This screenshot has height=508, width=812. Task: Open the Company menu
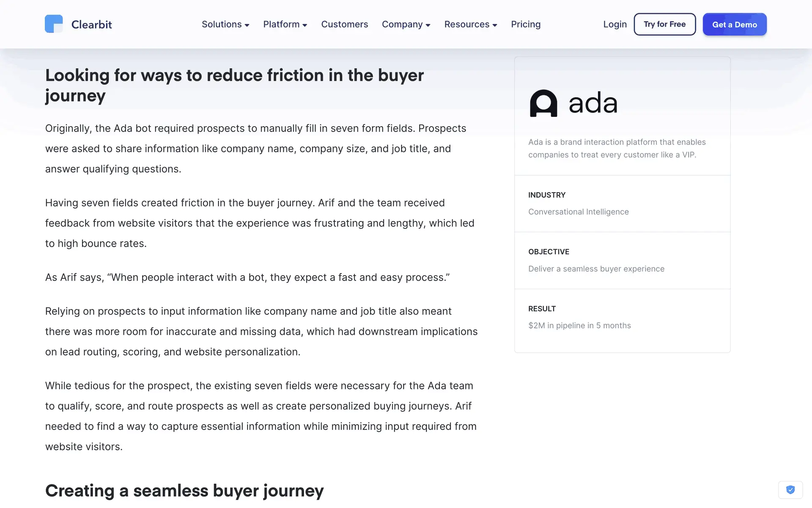click(402, 25)
